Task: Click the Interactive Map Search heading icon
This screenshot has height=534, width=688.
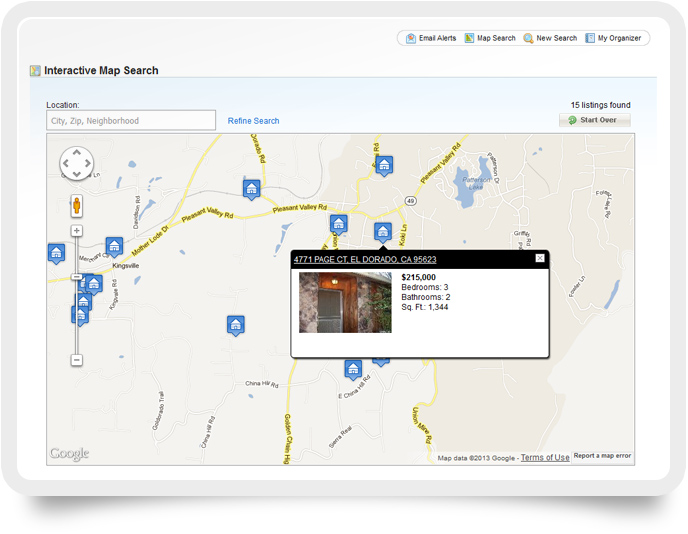Action: (x=35, y=70)
